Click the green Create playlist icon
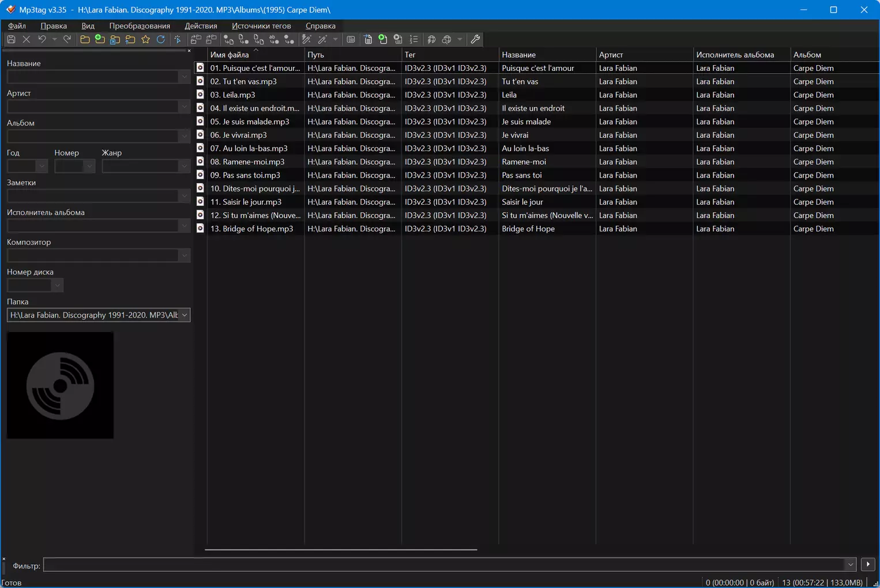This screenshot has height=588, width=880. pos(383,39)
